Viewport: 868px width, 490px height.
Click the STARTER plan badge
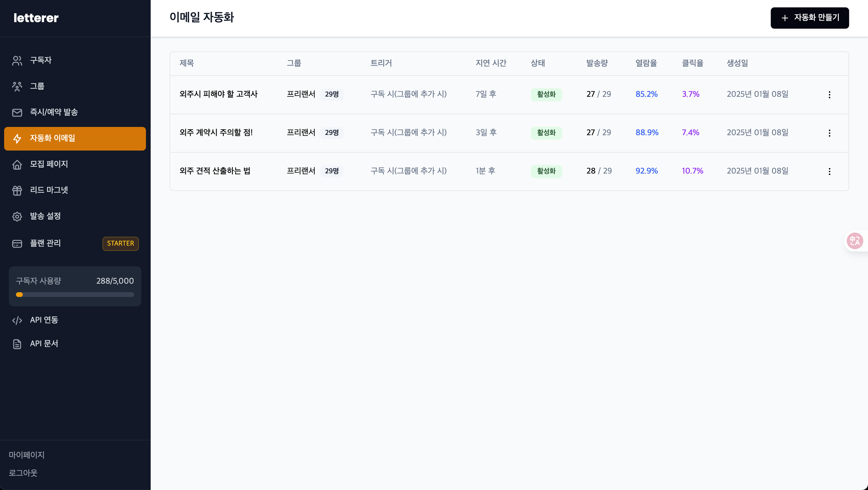click(120, 244)
